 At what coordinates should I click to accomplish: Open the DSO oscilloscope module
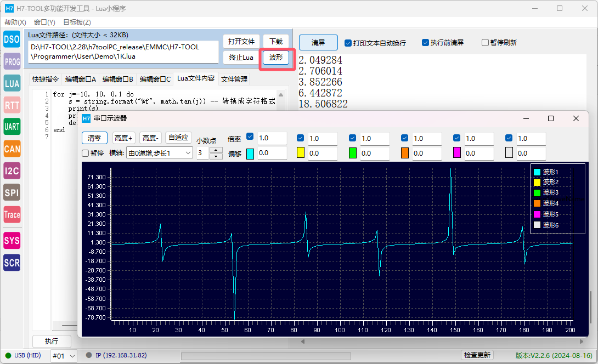[x=12, y=39]
